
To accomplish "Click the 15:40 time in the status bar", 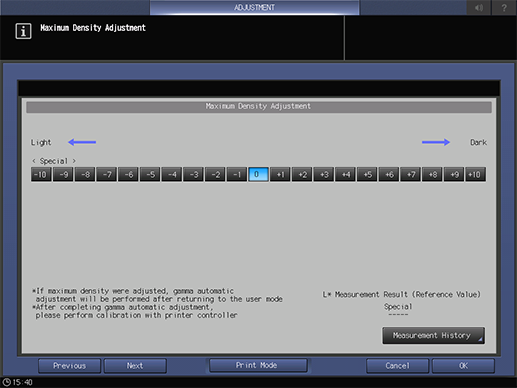I will (23, 382).
